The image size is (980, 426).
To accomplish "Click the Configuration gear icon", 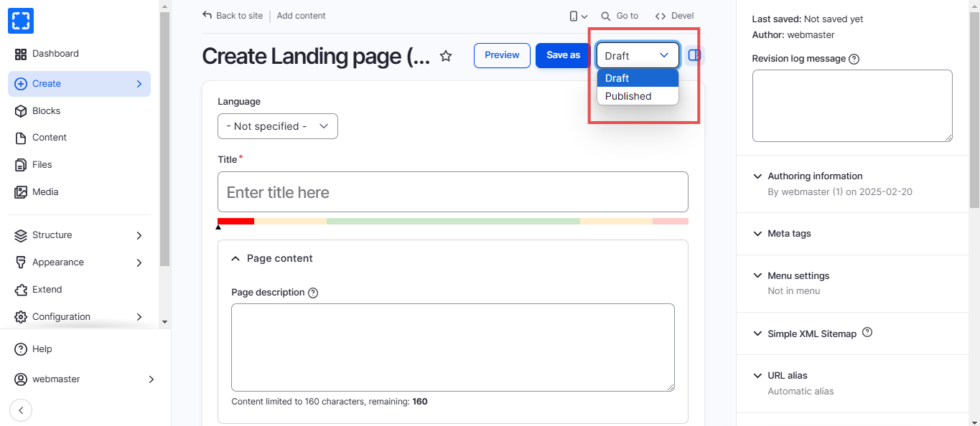I will [21, 317].
